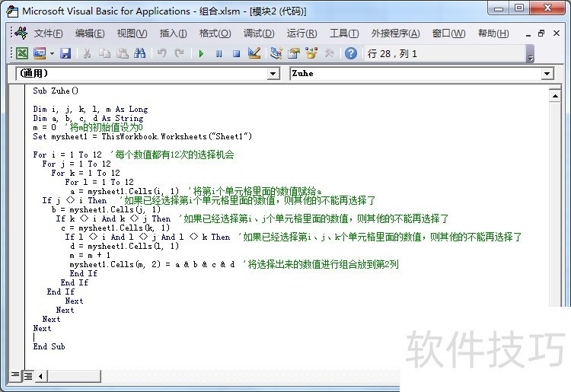Viewport: 571px width, 392px height.
Task: Open the 格式(O) menu
Action: 215,33
